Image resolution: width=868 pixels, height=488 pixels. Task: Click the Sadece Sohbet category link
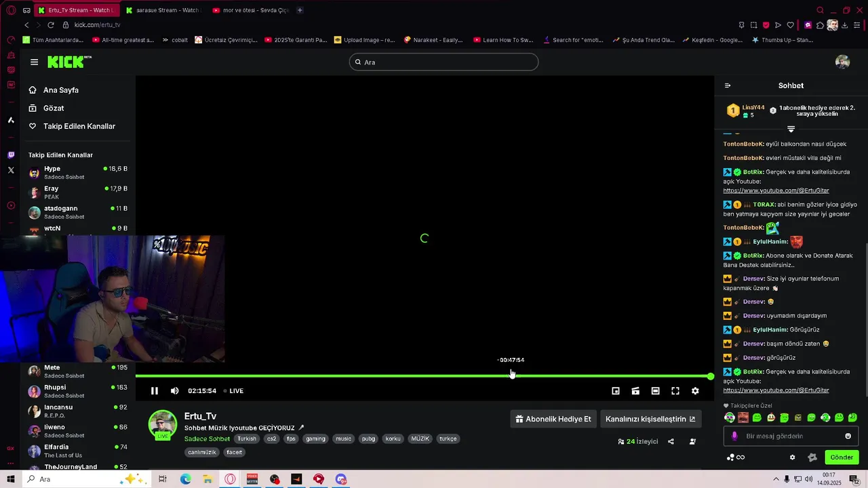coord(207,439)
